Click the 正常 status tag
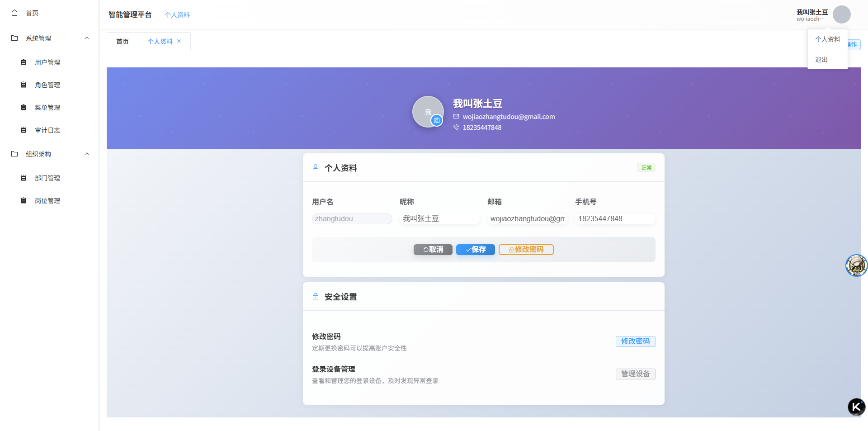Viewport: 868px width, 431px height. click(x=646, y=168)
